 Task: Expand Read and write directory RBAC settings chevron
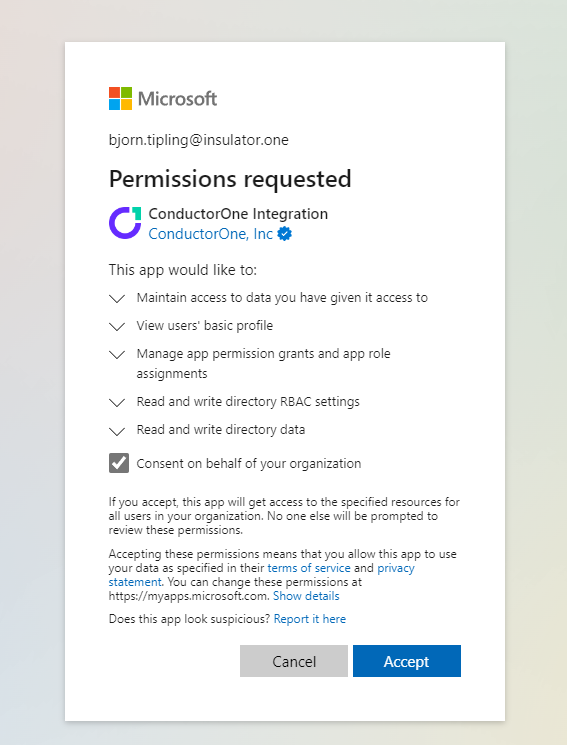pos(117,402)
